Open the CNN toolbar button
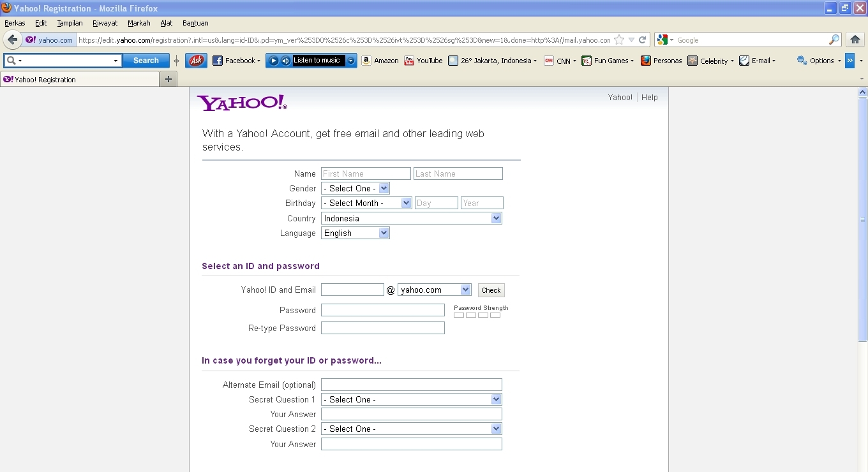Image resolution: width=868 pixels, height=472 pixels. pos(560,61)
